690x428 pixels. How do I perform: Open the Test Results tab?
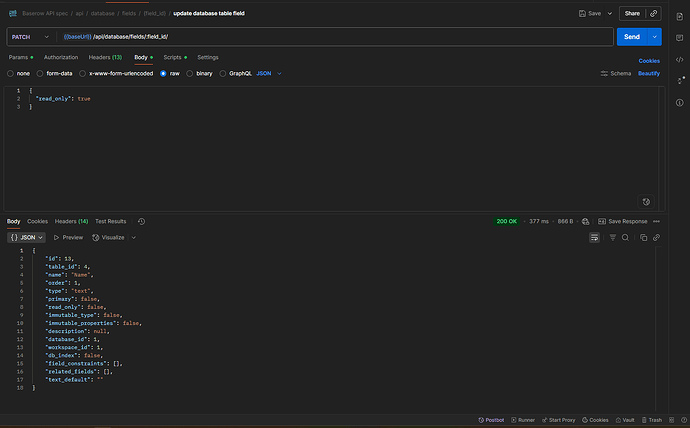click(x=110, y=221)
